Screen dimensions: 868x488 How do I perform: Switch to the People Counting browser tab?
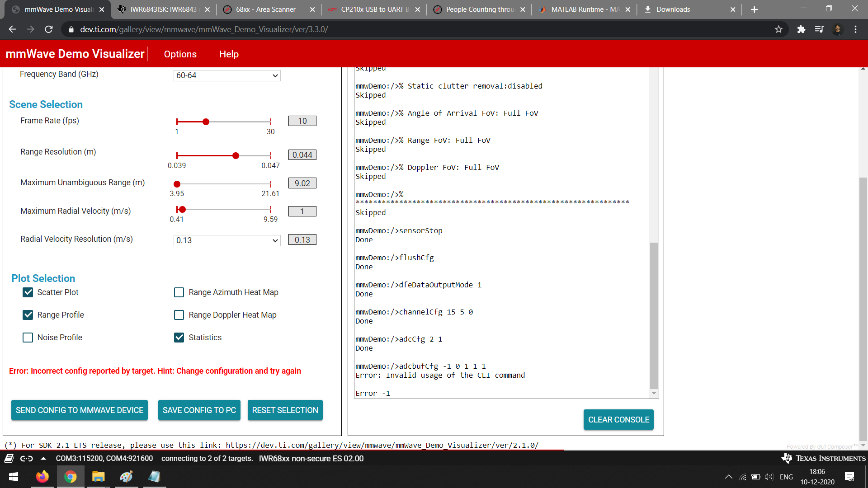click(479, 9)
